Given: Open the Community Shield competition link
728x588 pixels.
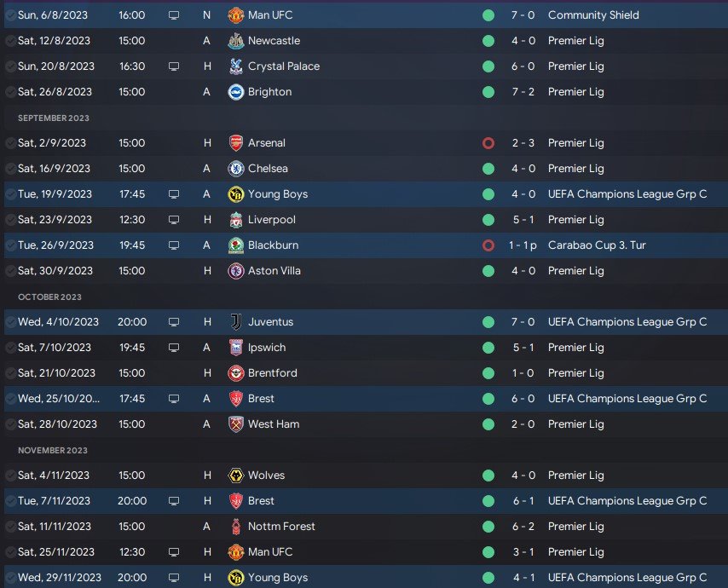Looking at the screenshot, I should click(594, 15).
